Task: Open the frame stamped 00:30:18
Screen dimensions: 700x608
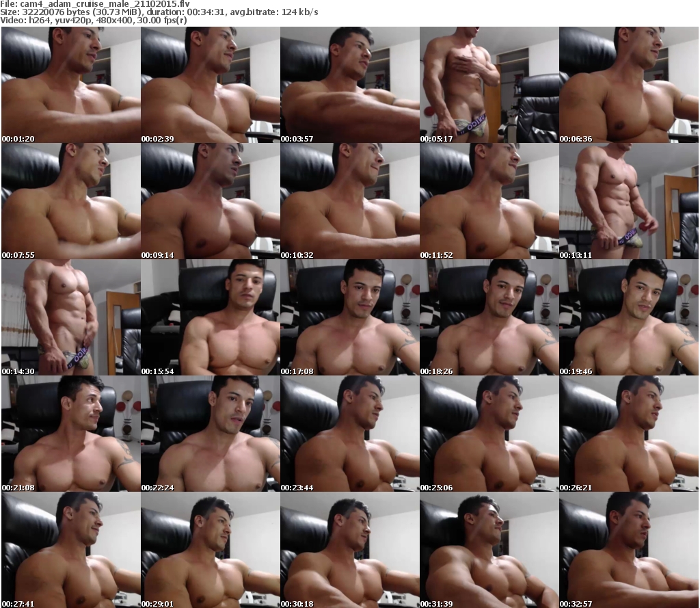Action: (349, 550)
